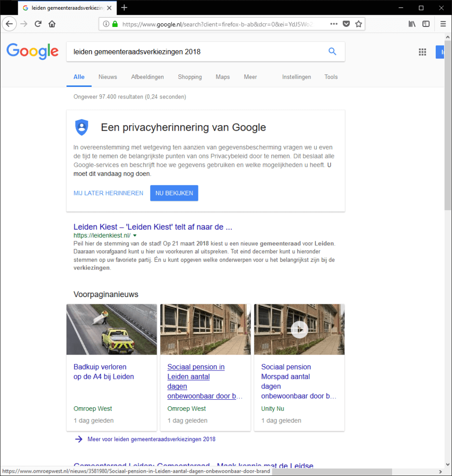This screenshot has height=476, width=452.
Task: Open the Shopping results tab
Action: [x=190, y=77]
